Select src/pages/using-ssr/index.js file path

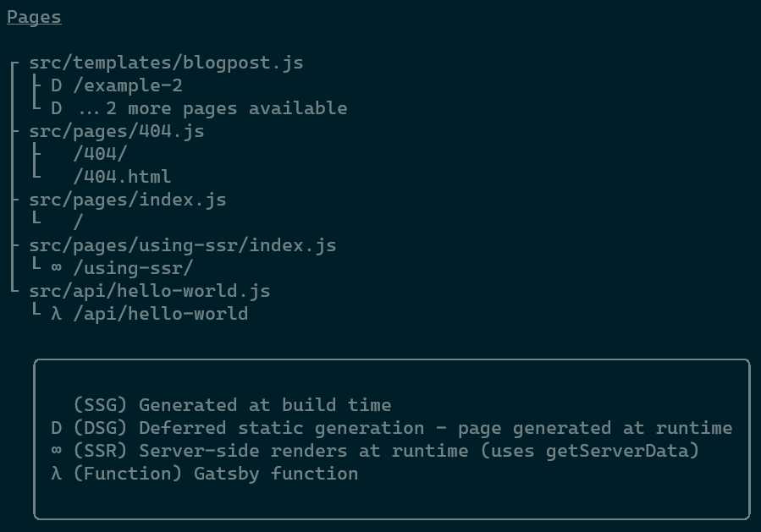pos(183,245)
